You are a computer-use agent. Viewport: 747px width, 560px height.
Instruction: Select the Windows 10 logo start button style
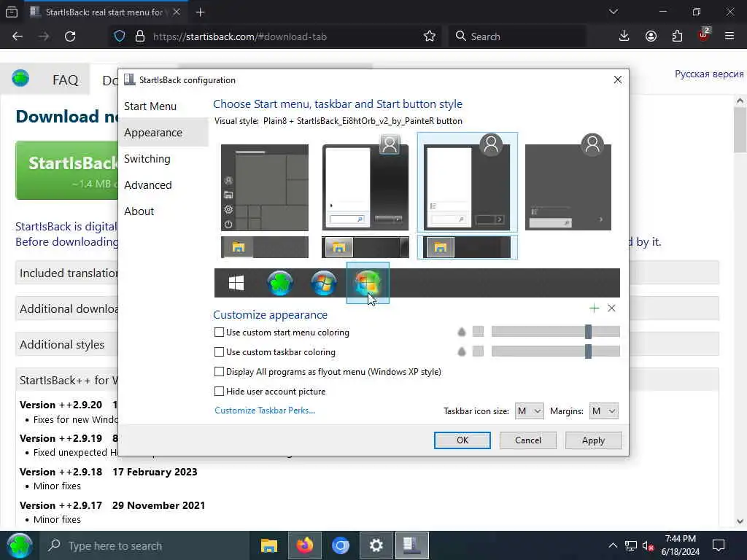(236, 283)
